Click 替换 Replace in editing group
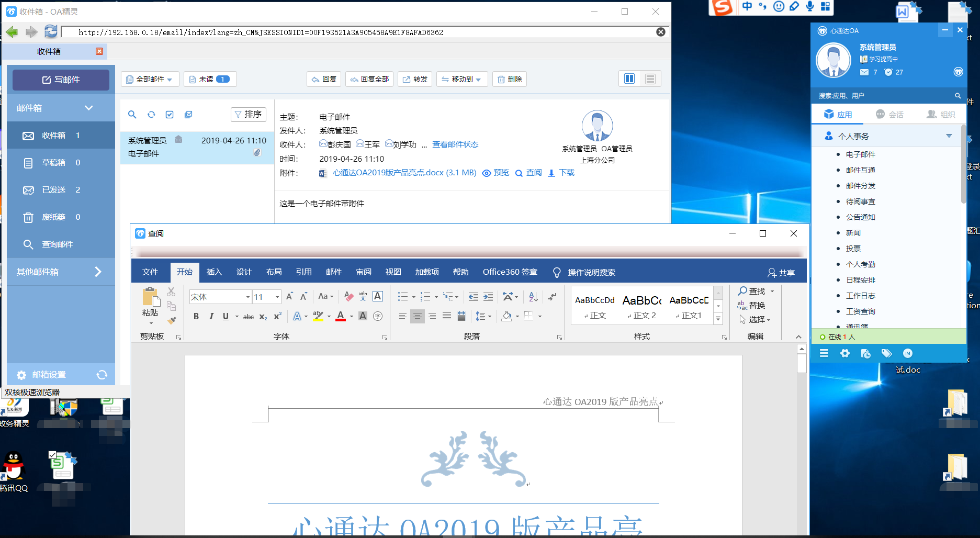The height and width of the screenshot is (538, 980). pyautogui.click(x=752, y=305)
